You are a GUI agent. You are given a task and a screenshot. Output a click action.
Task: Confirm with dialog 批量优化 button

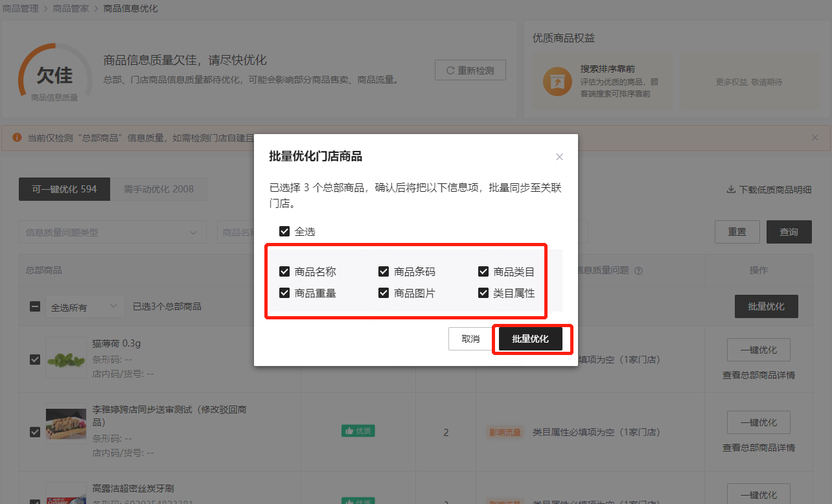pos(531,339)
